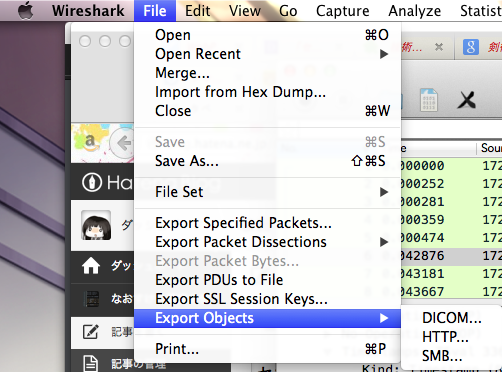The height and width of the screenshot is (372, 502).
Task: Click the user avatar thumbnail in Hatena sidebar
Action: point(96,225)
